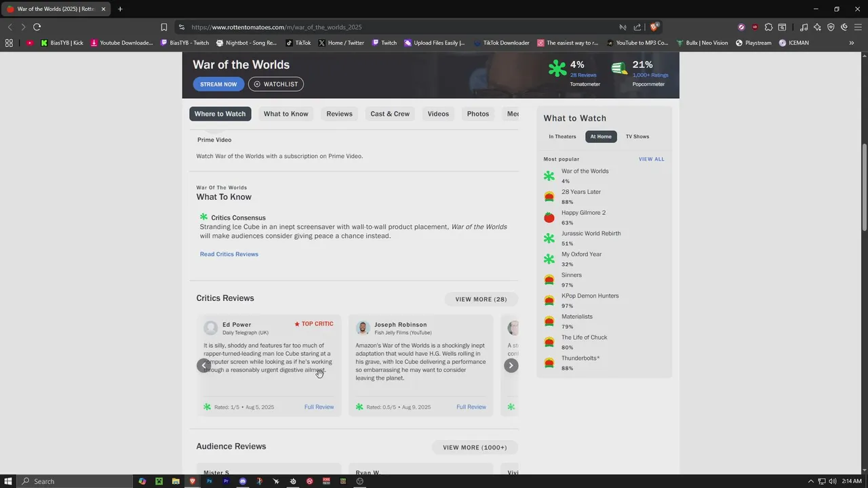Open Sinners in What to Watch list
The width and height of the screenshot is (868, 488).
point(572,275)
